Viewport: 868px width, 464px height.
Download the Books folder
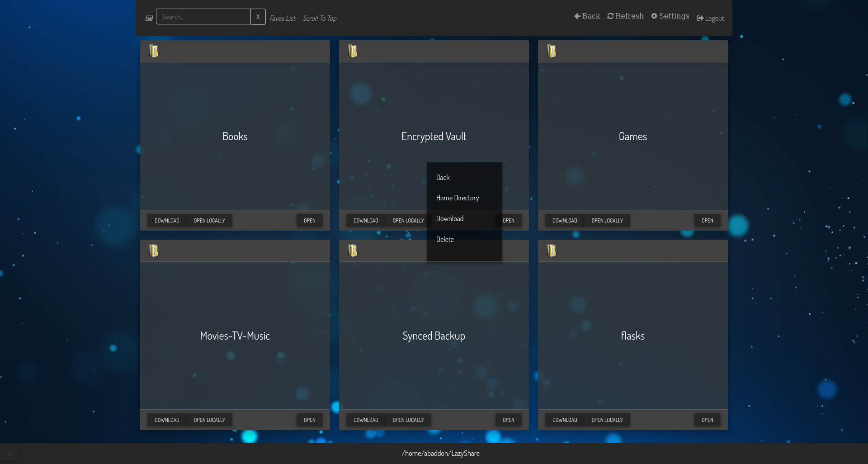click(167, 221)
